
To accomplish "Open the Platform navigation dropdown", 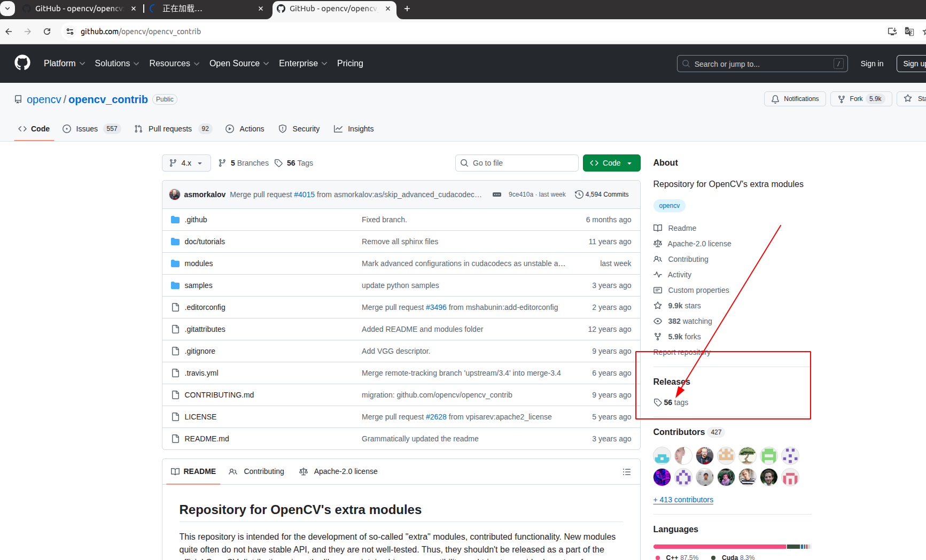I will [x=64, y=63].
